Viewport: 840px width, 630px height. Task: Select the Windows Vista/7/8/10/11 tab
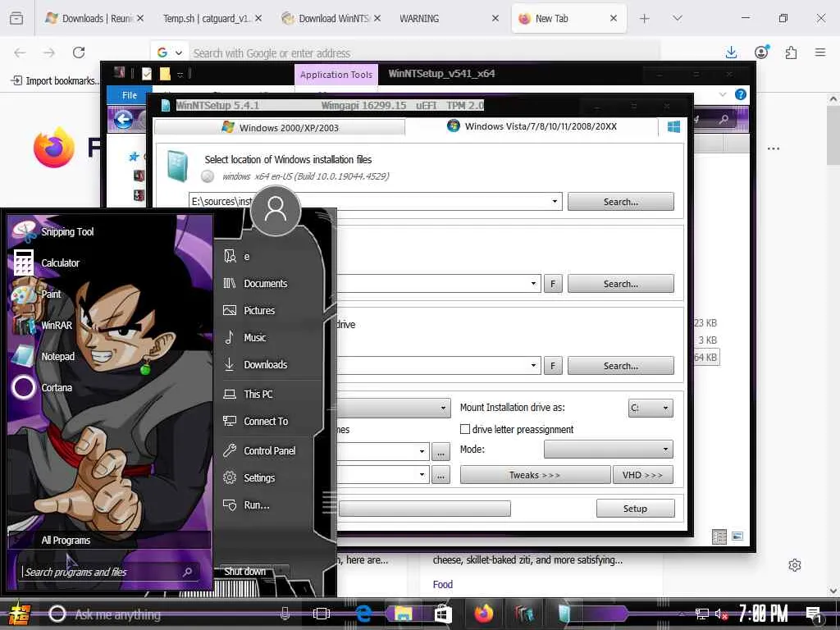click(x=532, y=126)
